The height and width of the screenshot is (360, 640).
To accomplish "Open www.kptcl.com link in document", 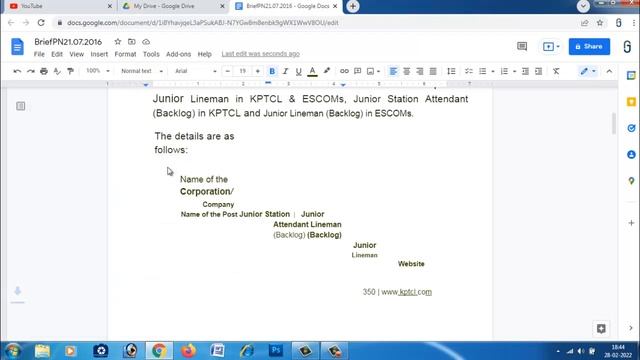I will click(x=407, y=292).
